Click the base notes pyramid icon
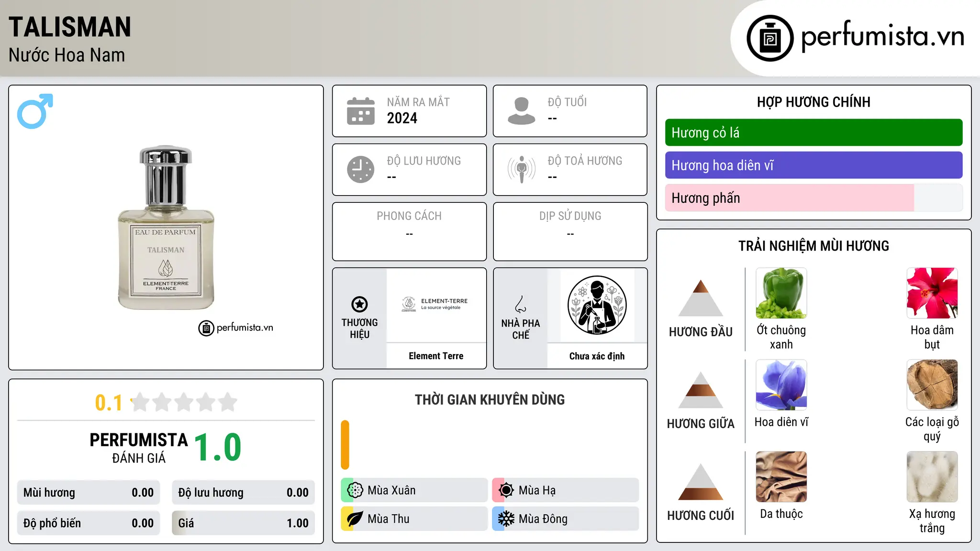980x551 pixels. (701, 482)
